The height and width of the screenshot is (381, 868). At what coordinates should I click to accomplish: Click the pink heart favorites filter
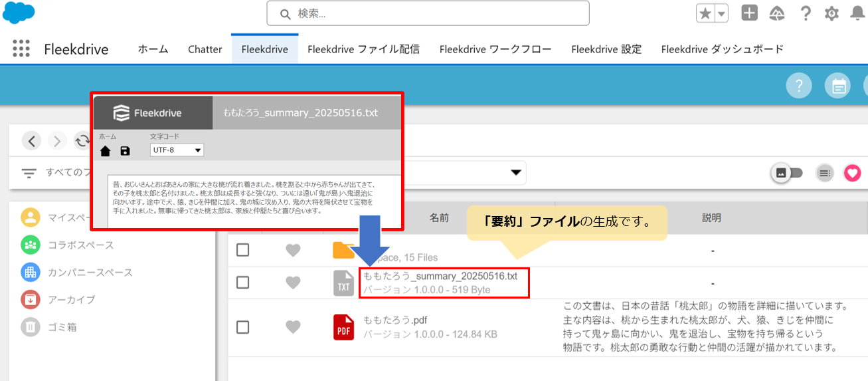click(853, 173)
